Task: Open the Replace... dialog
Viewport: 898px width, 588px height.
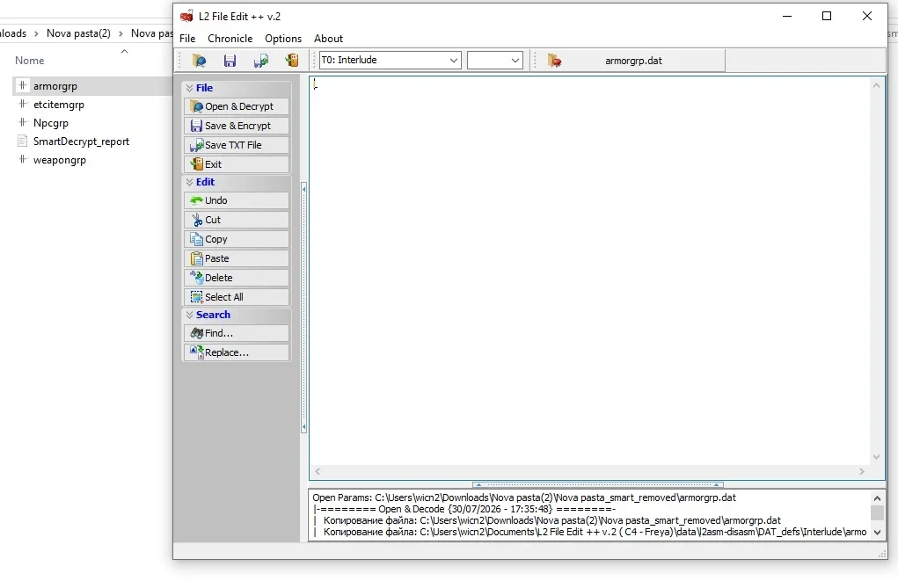Action: (237, 352)
